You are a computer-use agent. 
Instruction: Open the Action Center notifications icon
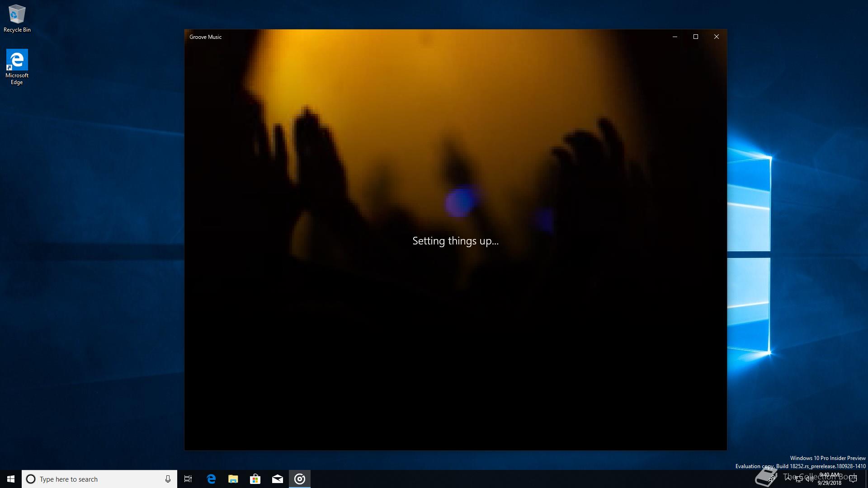click(x=853, y=479)
